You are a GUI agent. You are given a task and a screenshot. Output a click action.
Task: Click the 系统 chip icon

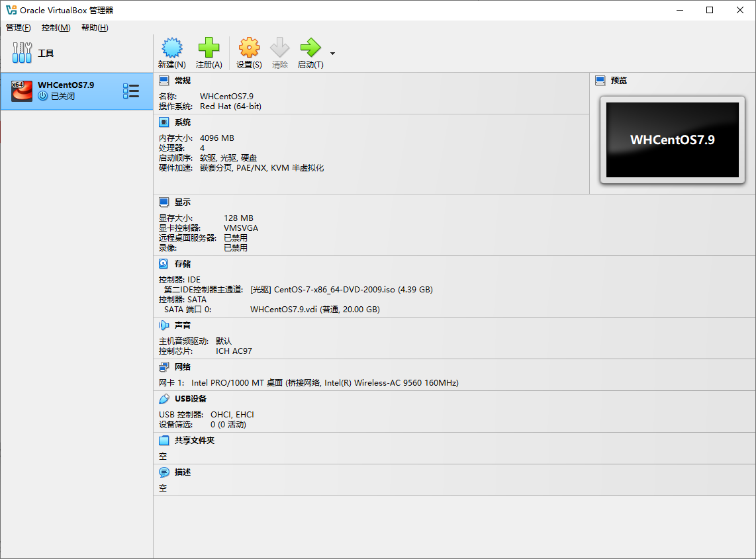coord(164,122)
